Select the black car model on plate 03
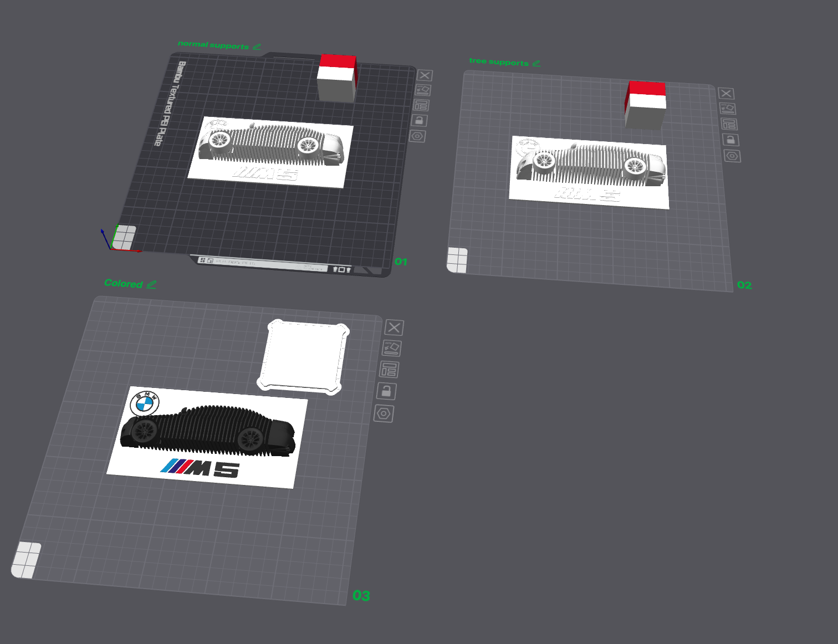The image size is (838, 644). point(208,431)
